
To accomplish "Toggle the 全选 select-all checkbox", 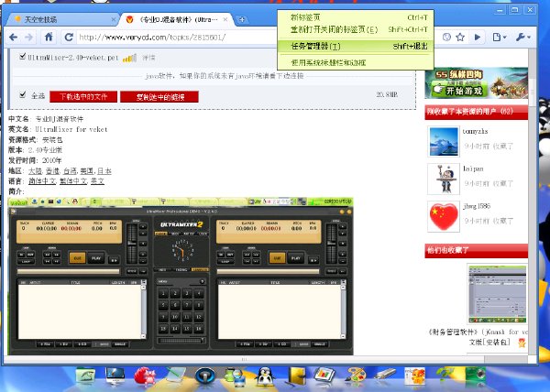I will click(x=23, y=94).
